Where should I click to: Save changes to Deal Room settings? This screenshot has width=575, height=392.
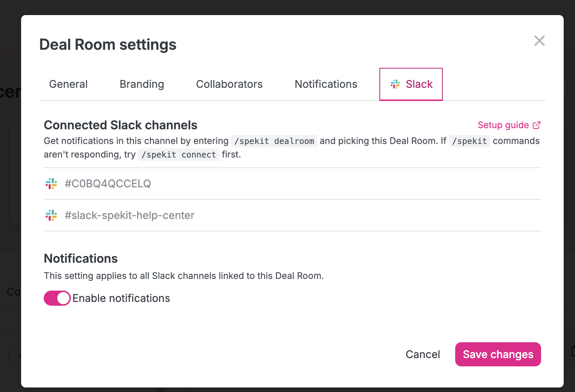pyautogui.click(x=498, y=354)
